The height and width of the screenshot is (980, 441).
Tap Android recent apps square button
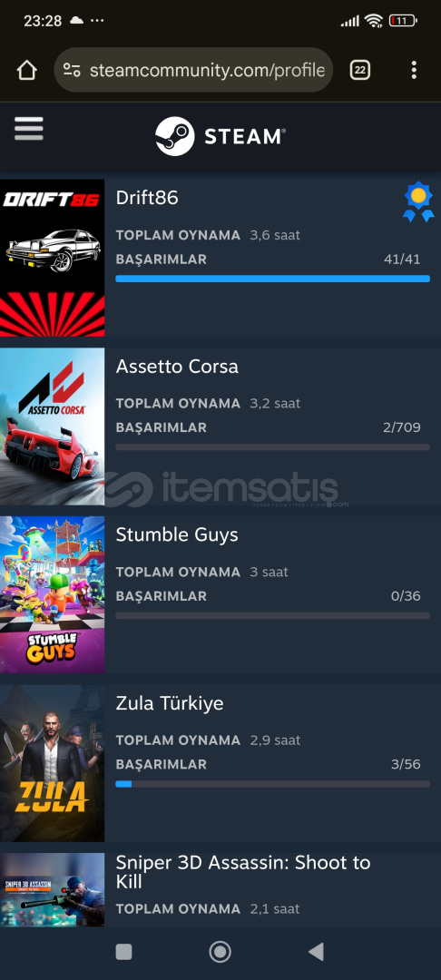point(123,952)
